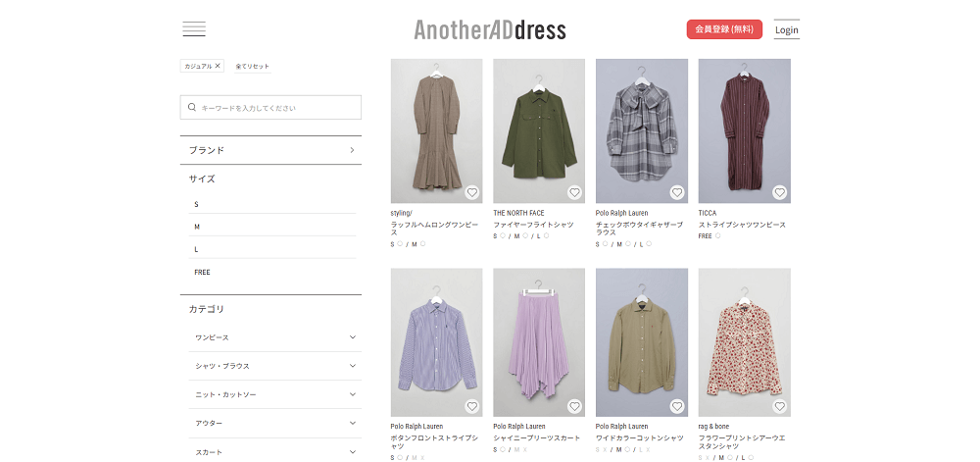The height and width of the screenshot is (462, 980).
Task: Favorite the ワイドカラーコットンシャツ
Action: pyautogui.click(x=677, y=406)
